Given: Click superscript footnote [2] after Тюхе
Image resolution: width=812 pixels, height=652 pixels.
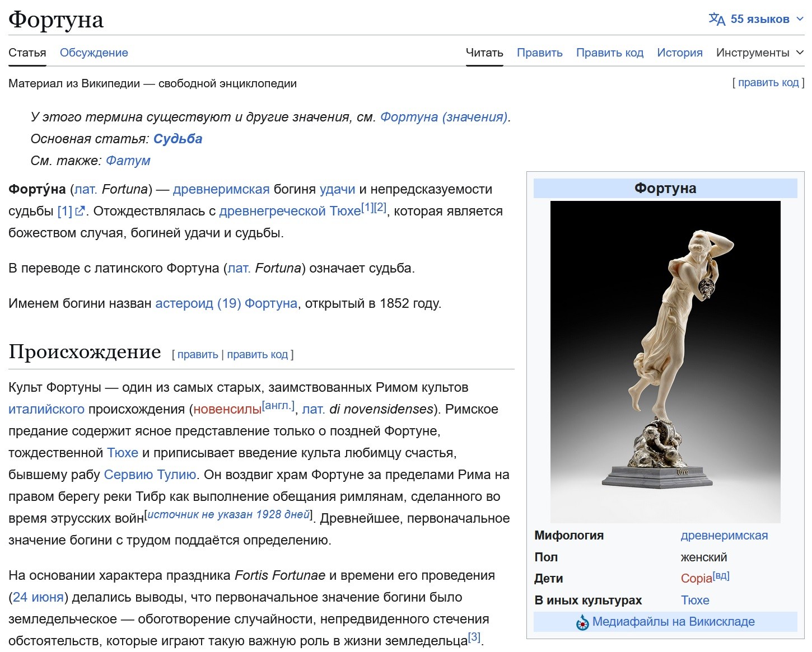Looking at the screenshot, I should pyautogui.click(x=380, y=207).
